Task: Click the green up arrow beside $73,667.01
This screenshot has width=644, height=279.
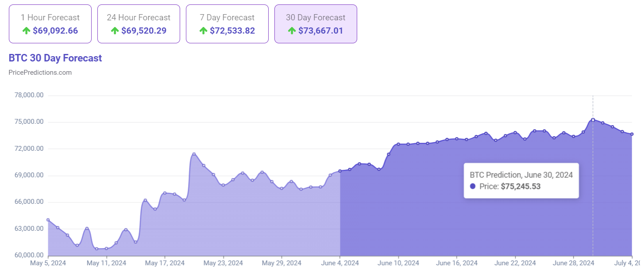Action: click(292, 31)
